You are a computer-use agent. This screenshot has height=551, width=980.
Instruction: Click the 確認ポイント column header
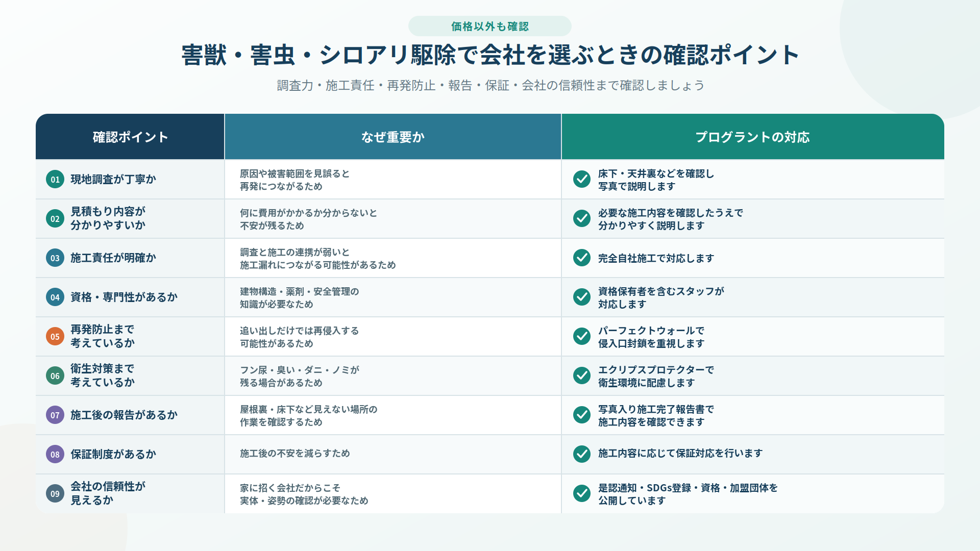(130, 137)
